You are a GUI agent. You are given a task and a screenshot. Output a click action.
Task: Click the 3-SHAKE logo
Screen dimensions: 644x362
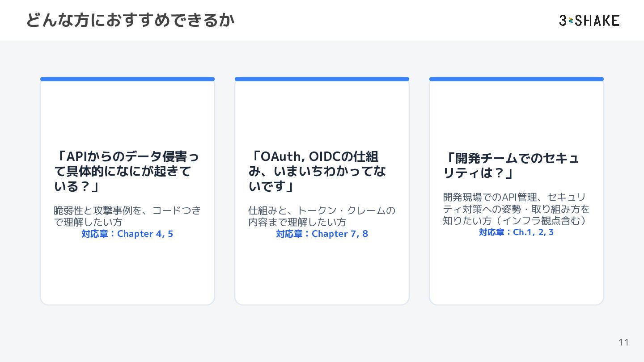click(589, 20)
